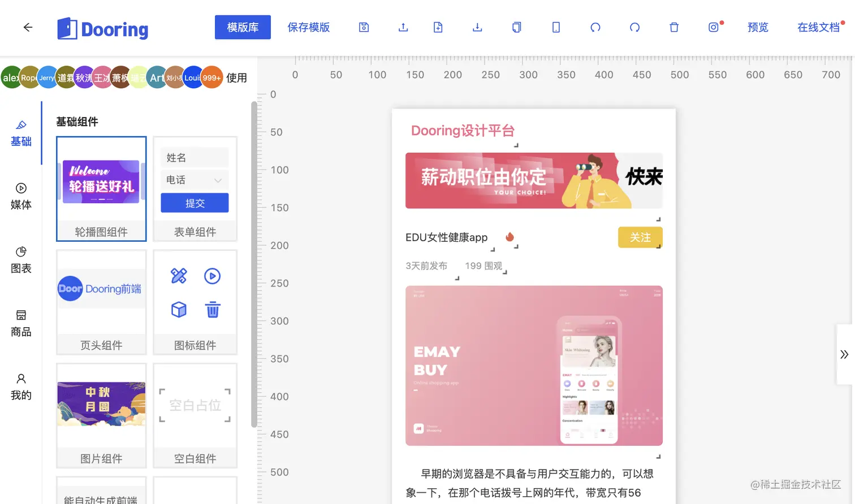
Task: Switch to the 商品 sidebar tab
Action: click(x=21, y=324)
